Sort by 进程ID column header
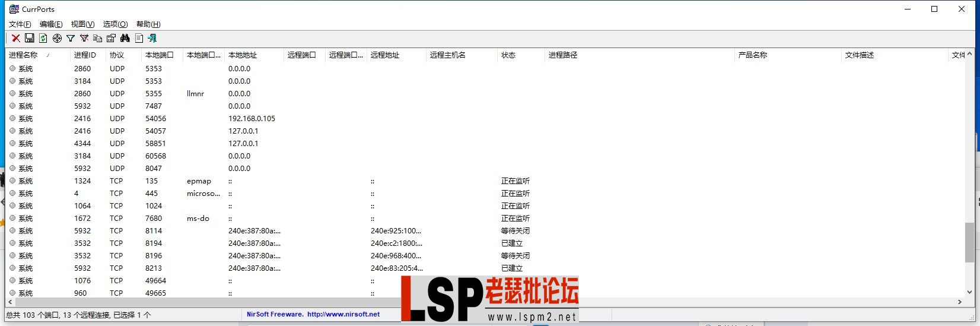This screenshot has width=980, height=326. click(88, 55)
